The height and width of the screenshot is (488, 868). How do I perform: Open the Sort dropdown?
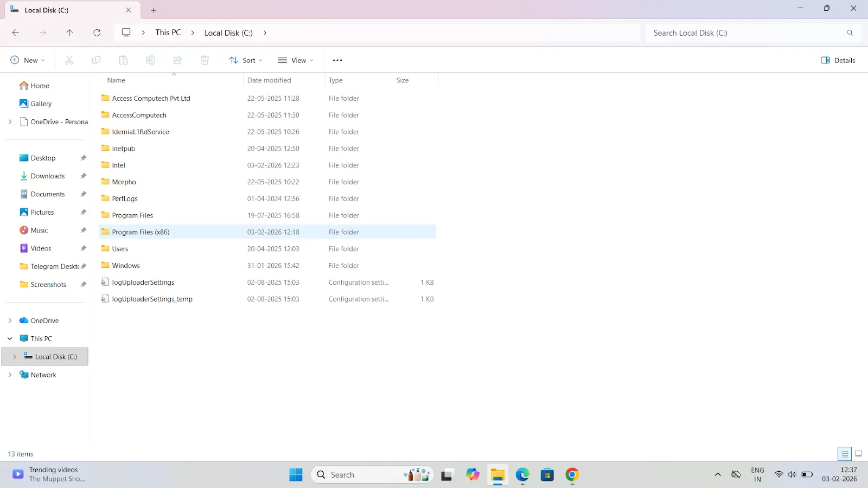(246, 60)
